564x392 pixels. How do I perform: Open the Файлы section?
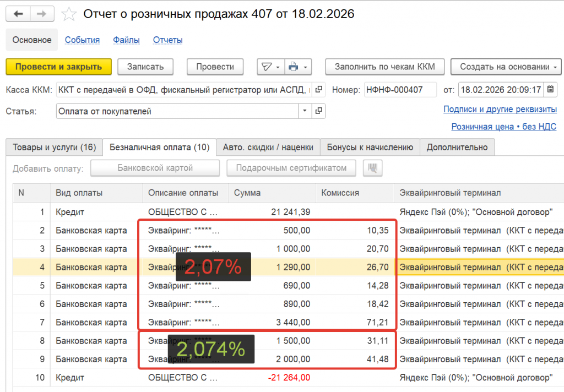pos(126,40)
